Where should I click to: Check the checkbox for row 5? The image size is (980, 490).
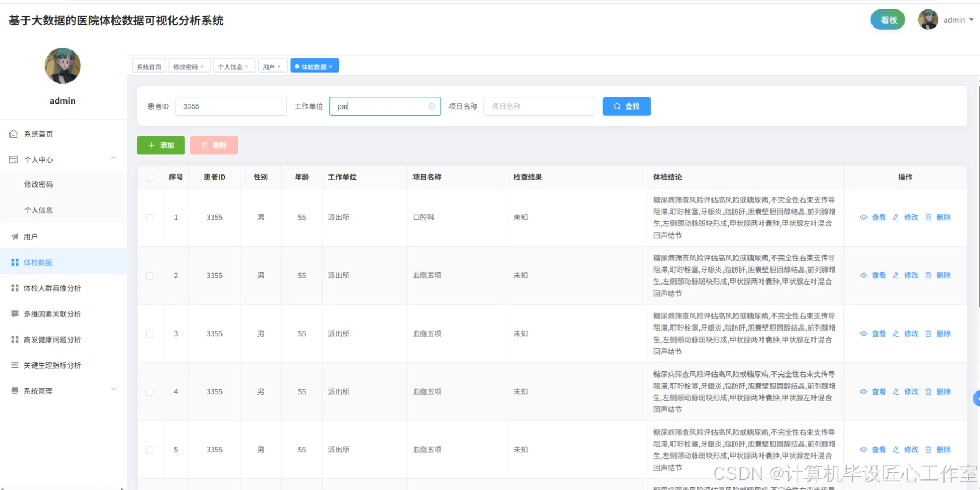[149, 450]
